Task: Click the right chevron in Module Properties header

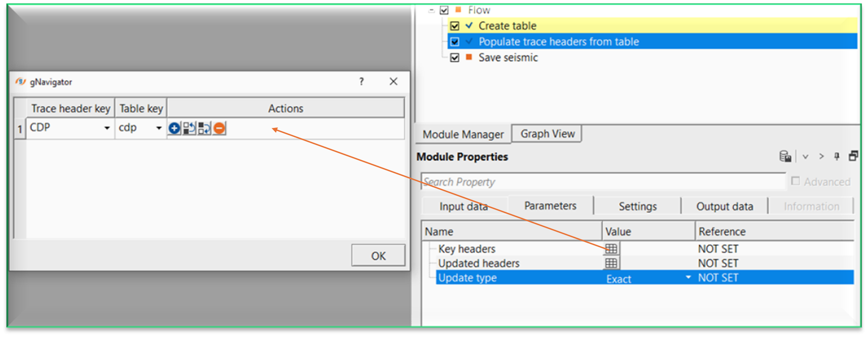Action: pyautogui.click(x=821, y=156)
